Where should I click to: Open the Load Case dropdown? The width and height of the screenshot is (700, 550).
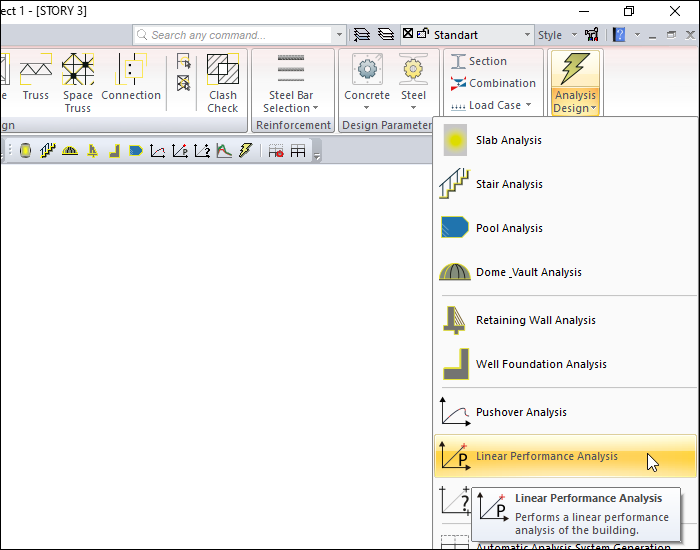coord(494,105)
